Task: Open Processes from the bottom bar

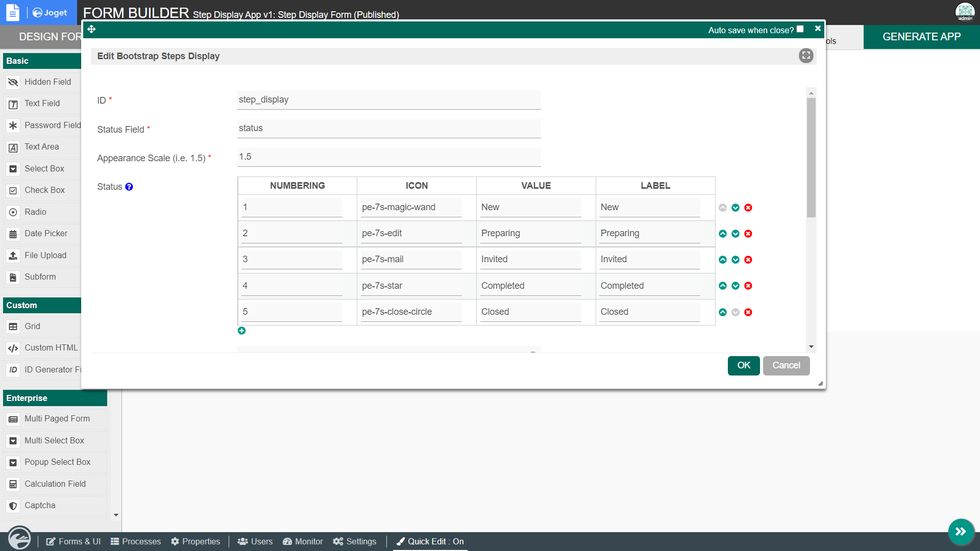Action: 136,541
